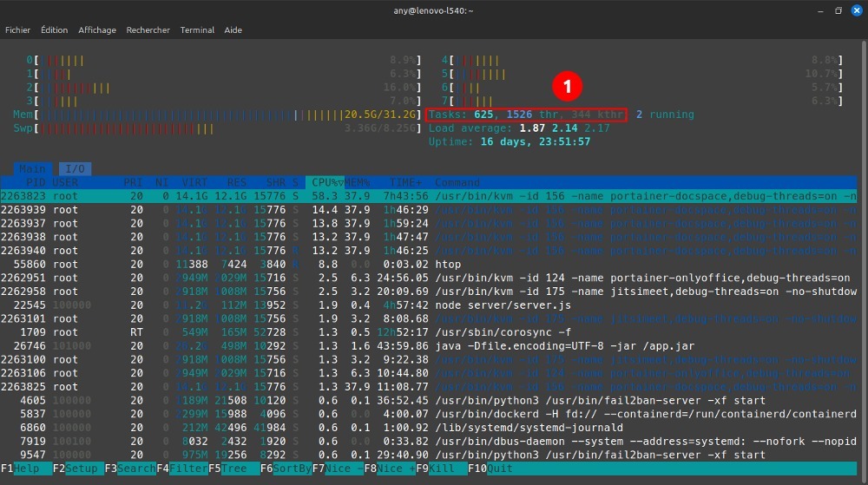Restore the terminal window size
868x485 pixels.
click(838, 10)
